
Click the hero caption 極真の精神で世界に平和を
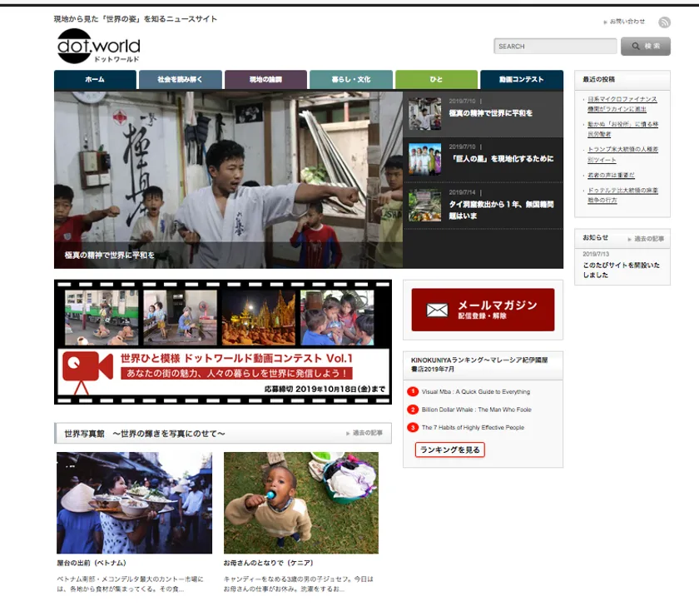click(110, 256)
